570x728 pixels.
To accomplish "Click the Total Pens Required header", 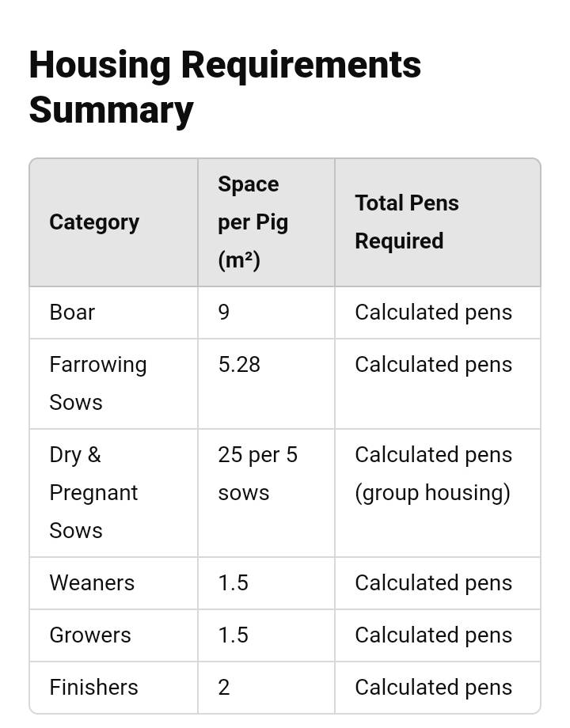I will click(406, 222).
